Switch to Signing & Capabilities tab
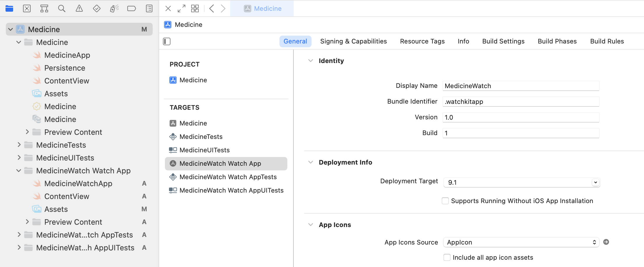 pos(353,41)
